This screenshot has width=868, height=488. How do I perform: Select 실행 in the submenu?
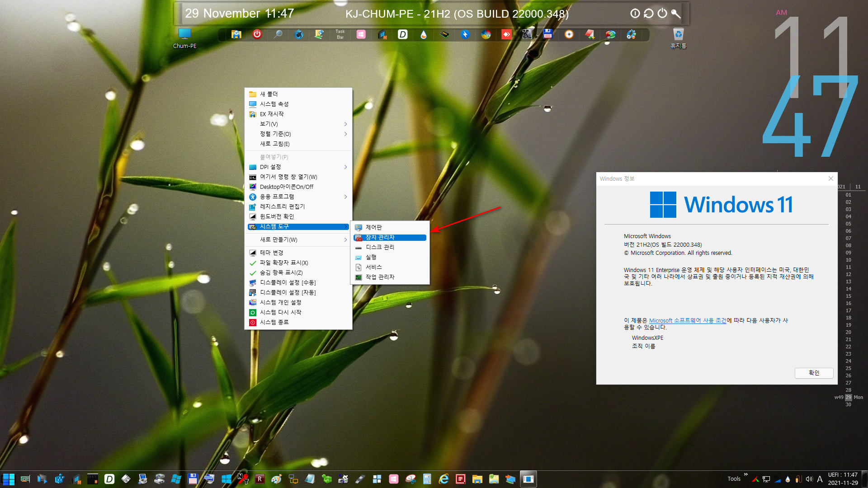pyautogui.click(x=390, y=257)
